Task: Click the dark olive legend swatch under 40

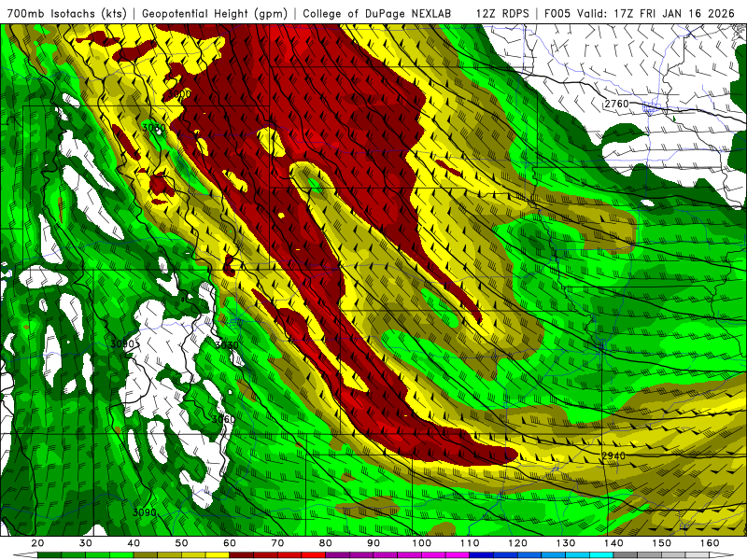Action: coord(146,554)
